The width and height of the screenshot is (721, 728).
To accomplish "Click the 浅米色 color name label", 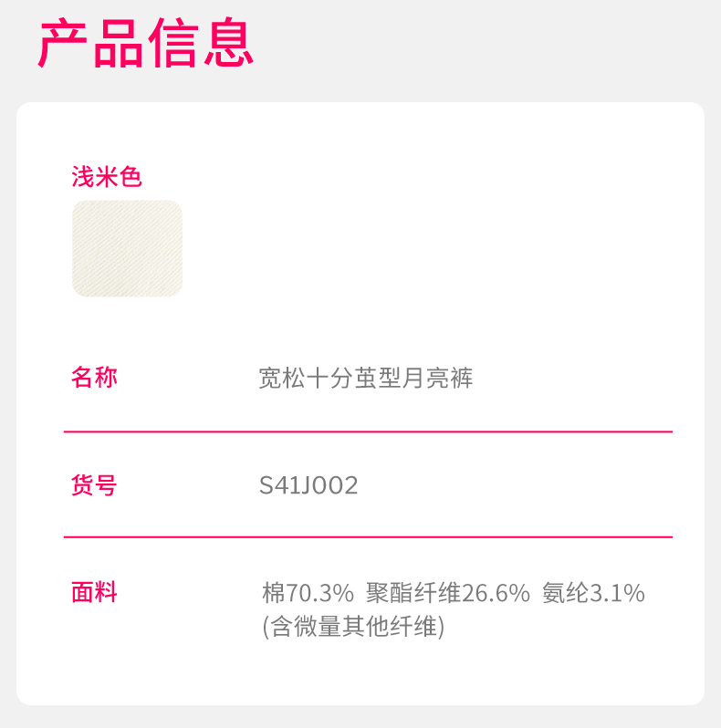I will [107, 177].
